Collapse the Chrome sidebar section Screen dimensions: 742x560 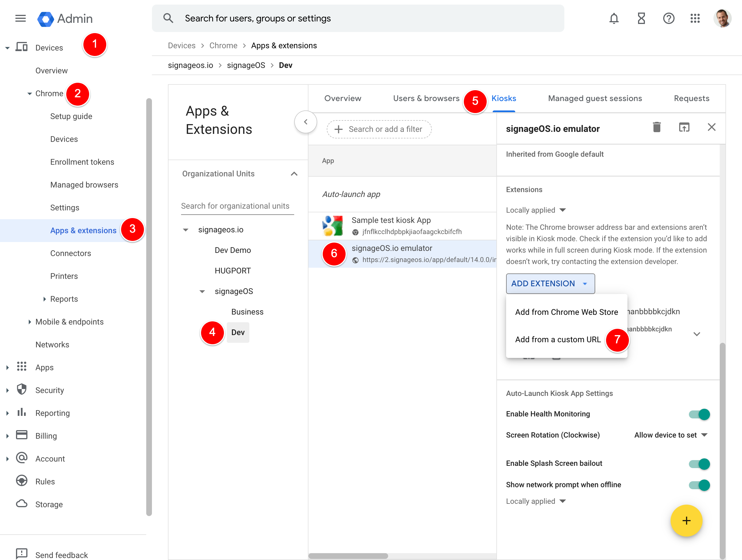[29, 94]
